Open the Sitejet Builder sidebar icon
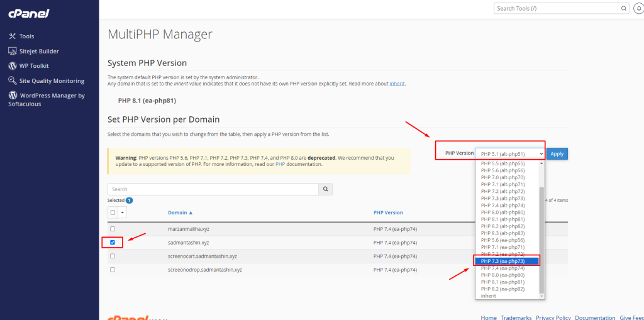The width and height of the screenshot is (644, 320). point(13,51)
